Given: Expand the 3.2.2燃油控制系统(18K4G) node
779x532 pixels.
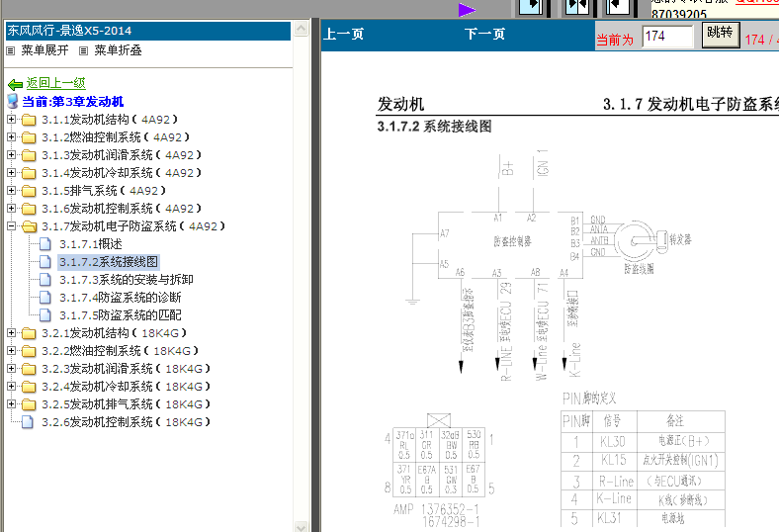Looking at the screenshot, I should 11,351.
